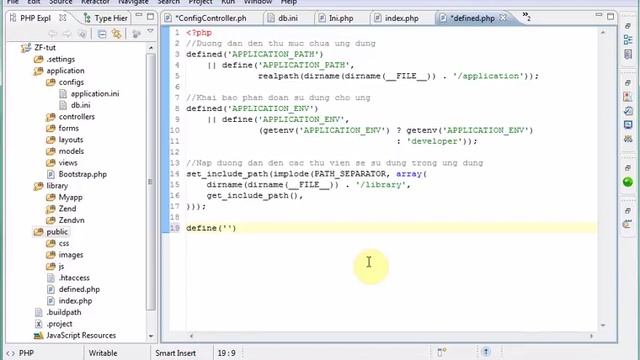The image size is (640, 360).
Task: Toggle Link with Editor in PHP Explorer
Action: point(116,34)
